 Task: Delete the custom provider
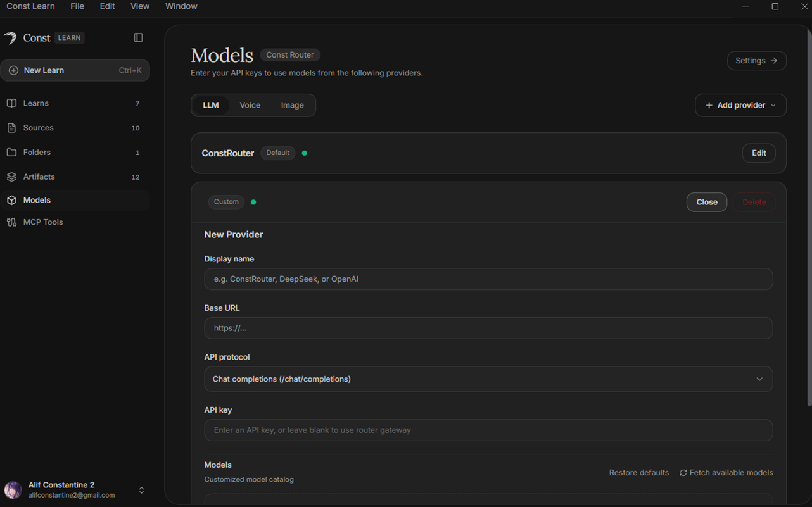pos(754,202)
